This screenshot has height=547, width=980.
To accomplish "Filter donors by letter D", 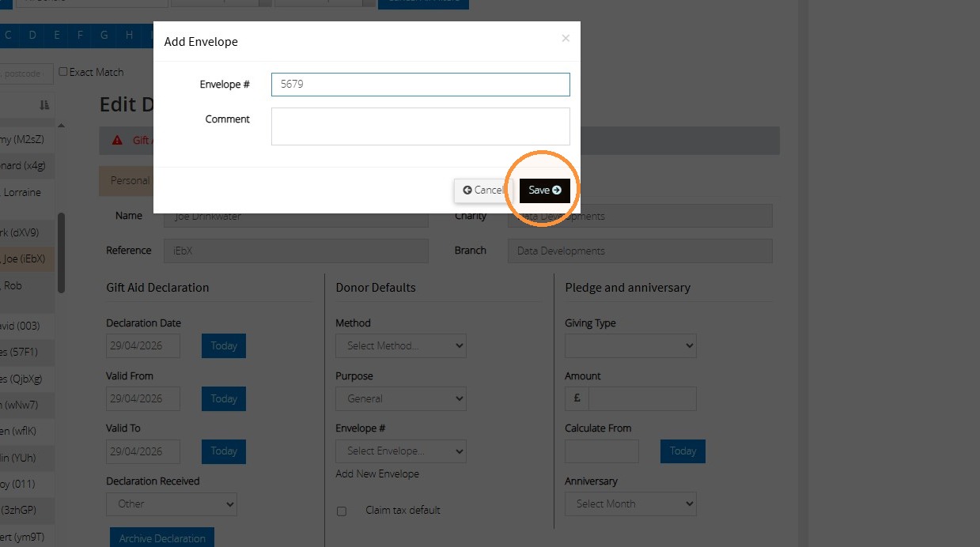I will click(32, 35).
